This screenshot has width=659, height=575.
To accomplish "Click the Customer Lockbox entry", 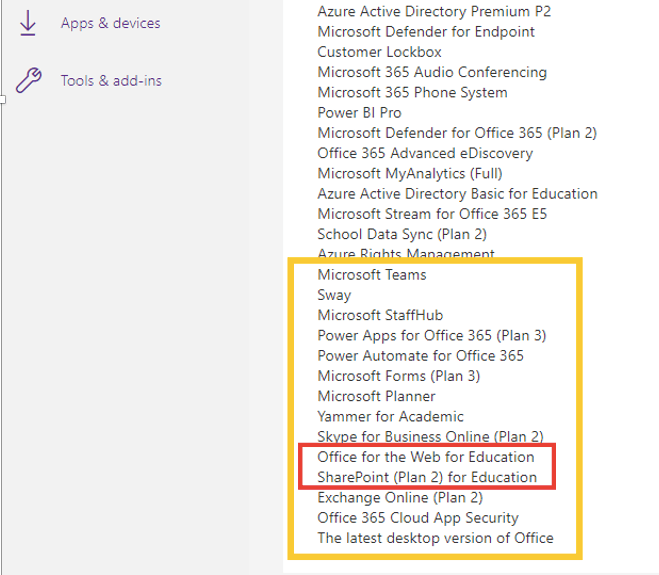I will pyautogui.click(x=379, y=52).
